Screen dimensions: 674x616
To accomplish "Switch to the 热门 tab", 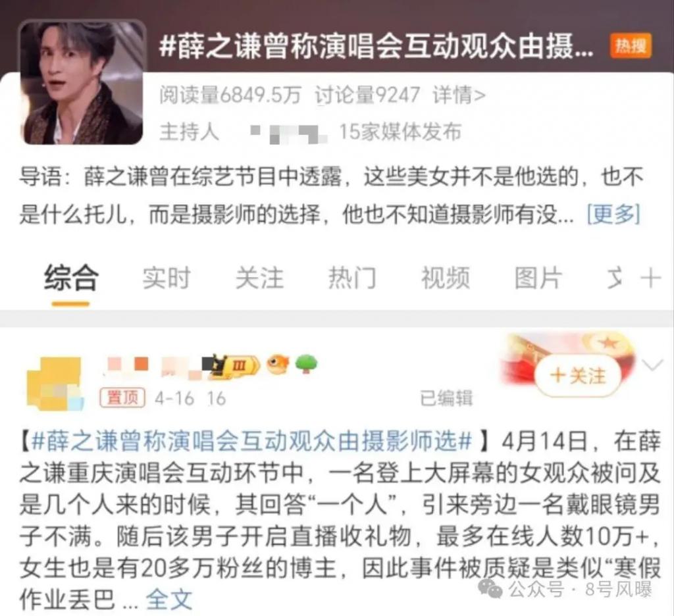I will point(353,278).
